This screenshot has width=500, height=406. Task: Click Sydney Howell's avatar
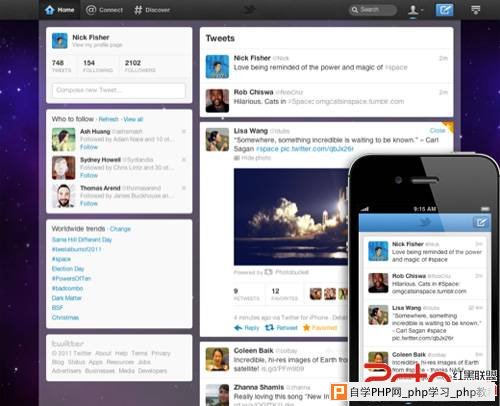pyautogui.click(x=63, y=168)
